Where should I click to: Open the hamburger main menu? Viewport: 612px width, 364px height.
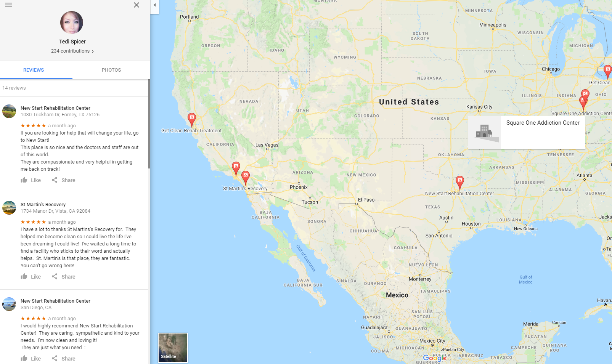[x=8, y=5]
